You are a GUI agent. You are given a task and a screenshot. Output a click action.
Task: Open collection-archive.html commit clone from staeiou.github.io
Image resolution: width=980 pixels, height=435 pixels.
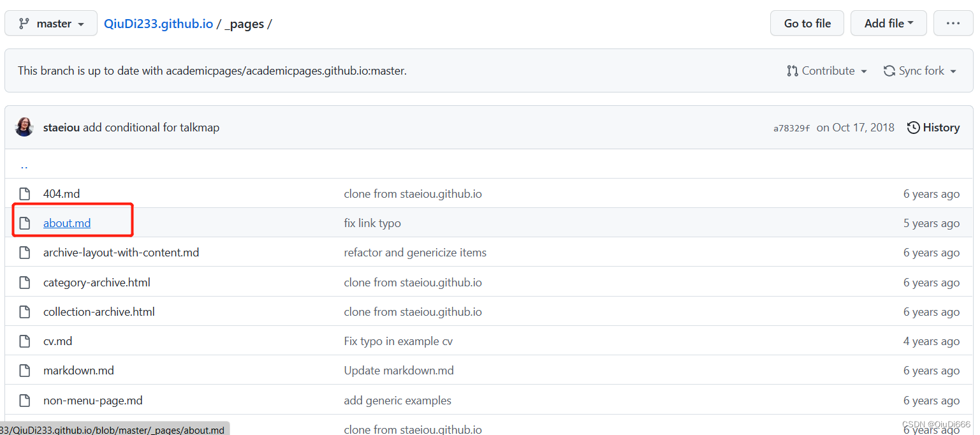pyautogui.click(x=413, y=312)
